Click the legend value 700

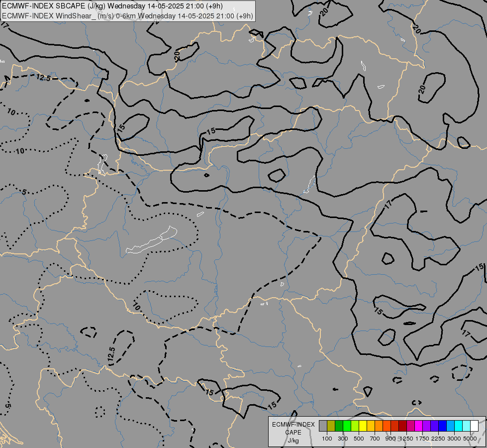[375, 439]
